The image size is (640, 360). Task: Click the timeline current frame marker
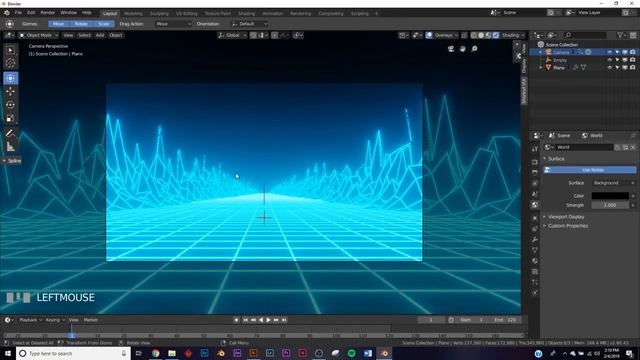click(71, 335)
